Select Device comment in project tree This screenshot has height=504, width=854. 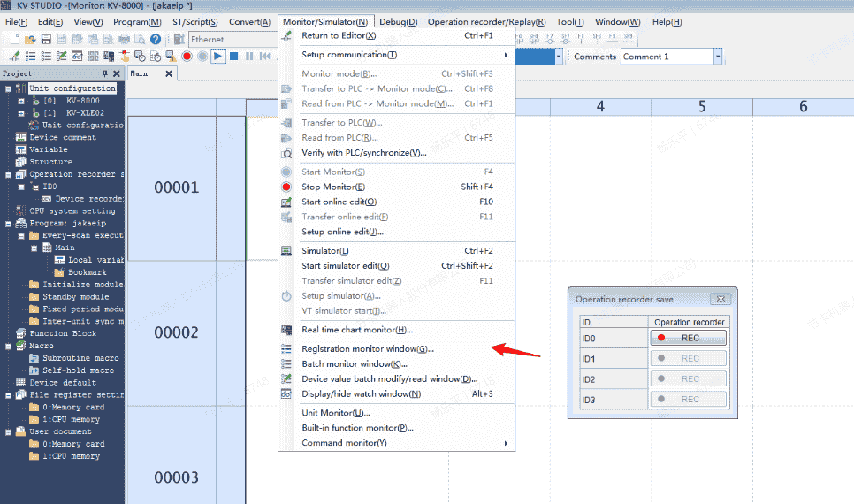62,138
